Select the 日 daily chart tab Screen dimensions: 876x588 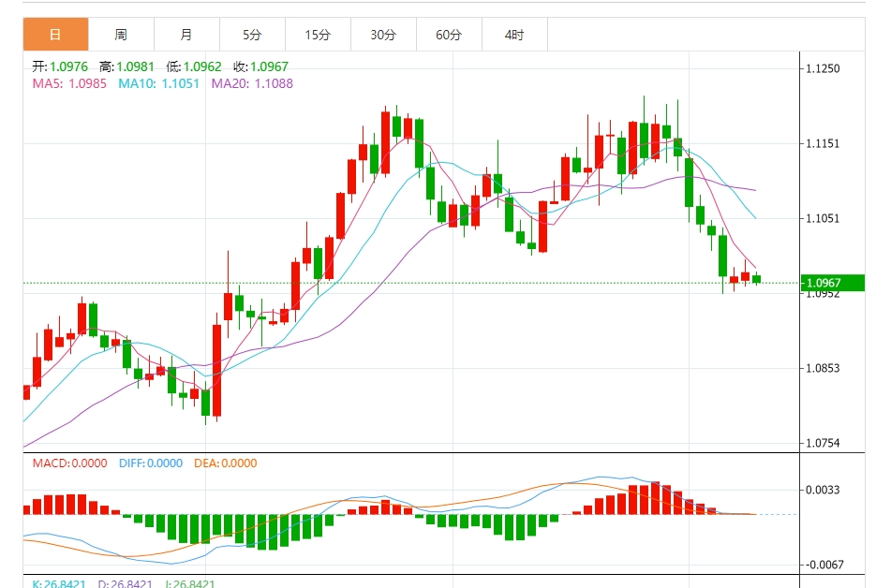click(x=55, y=35)
